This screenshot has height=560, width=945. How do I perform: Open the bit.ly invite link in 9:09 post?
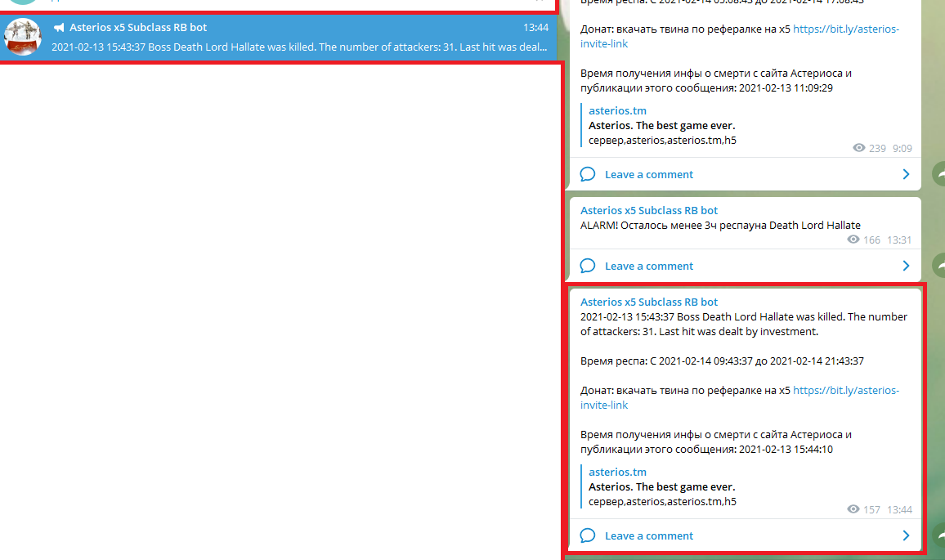click(845, 29)
